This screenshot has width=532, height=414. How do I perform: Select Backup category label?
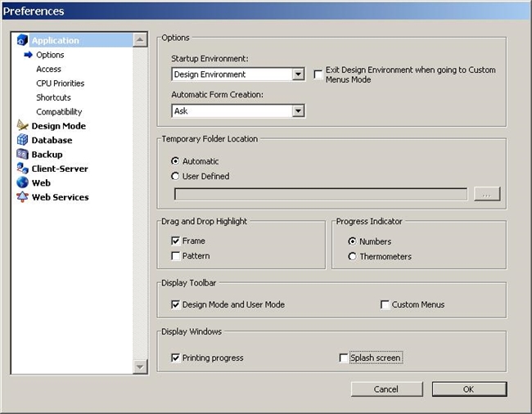(x=47, y=155)
